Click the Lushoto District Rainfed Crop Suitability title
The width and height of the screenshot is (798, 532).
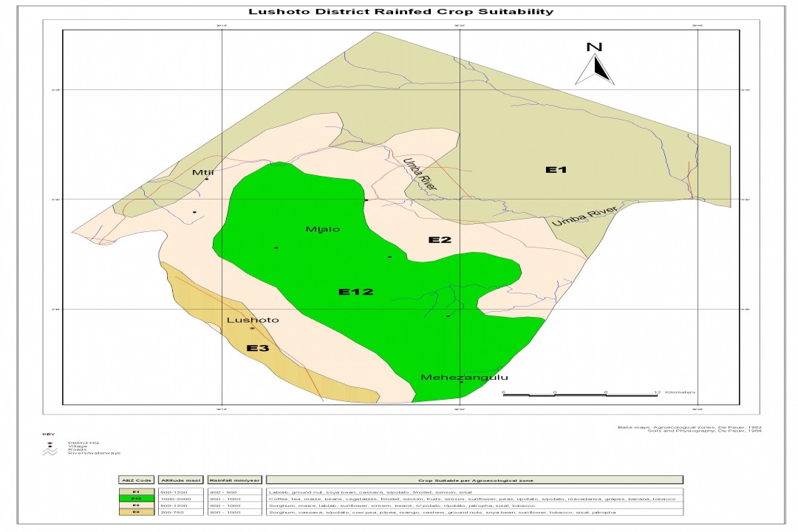[400, 12]
